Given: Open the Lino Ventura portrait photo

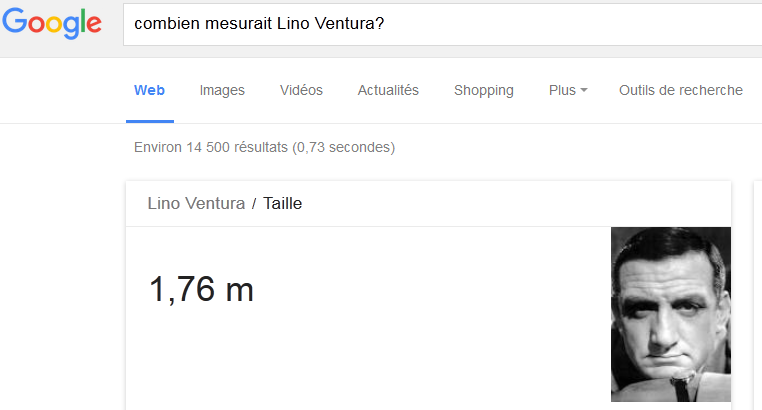Looking at the screenshot, I should click(671, 314).
